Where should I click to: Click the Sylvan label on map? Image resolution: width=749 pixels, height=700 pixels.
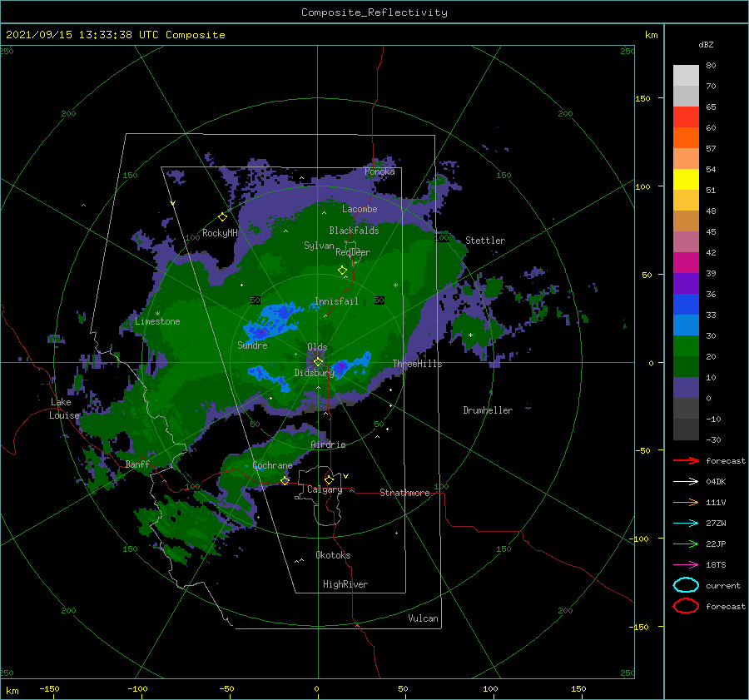pyautogui.click(x=319, y=246)
